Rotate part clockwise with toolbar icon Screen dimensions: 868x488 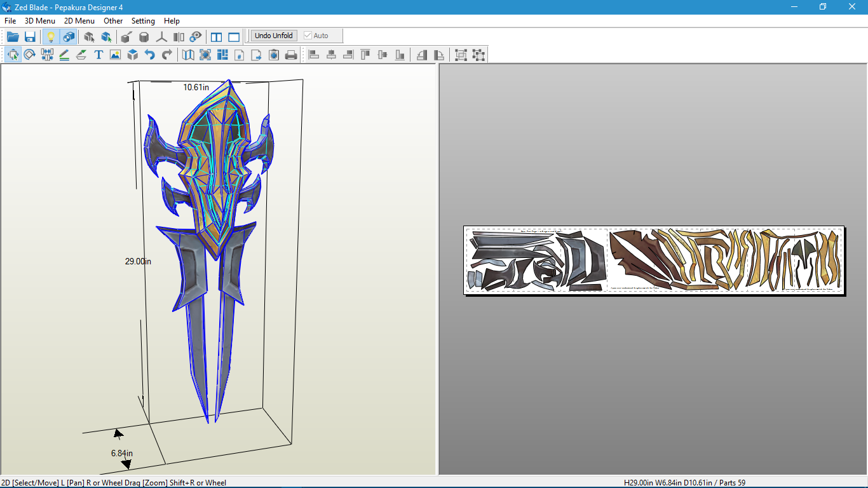point(439,55)
